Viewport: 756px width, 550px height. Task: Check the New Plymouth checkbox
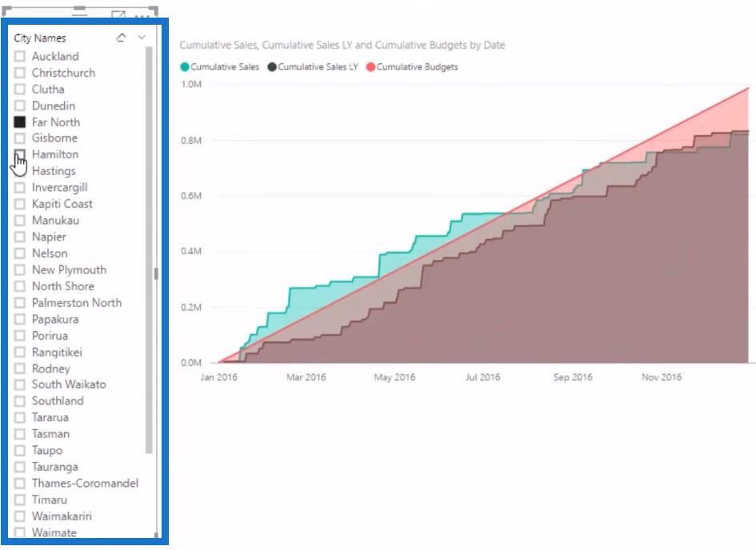pyautogui.click(x=20, y=269)
